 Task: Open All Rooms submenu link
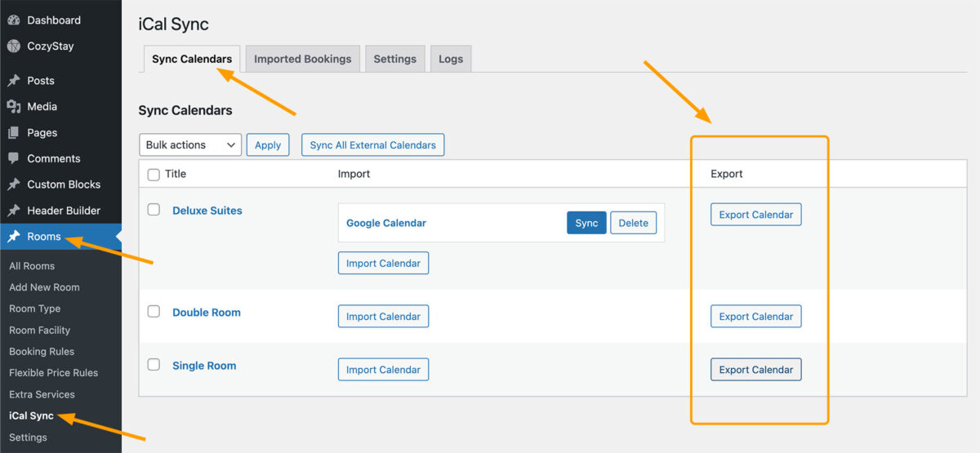[x=32, y=266]
